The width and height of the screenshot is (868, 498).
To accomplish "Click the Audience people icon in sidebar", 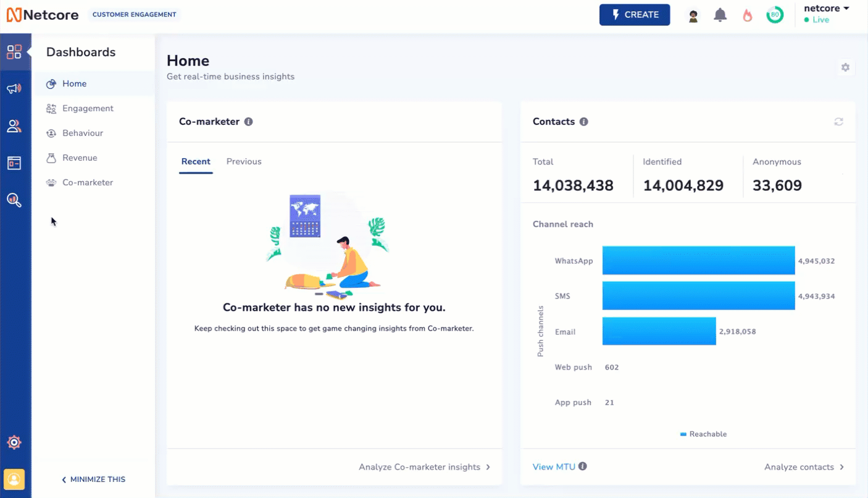I will point(14,126).
